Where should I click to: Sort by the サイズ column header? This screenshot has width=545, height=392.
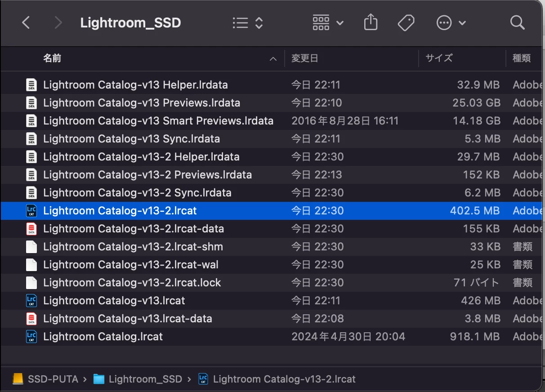coord(439,58)
